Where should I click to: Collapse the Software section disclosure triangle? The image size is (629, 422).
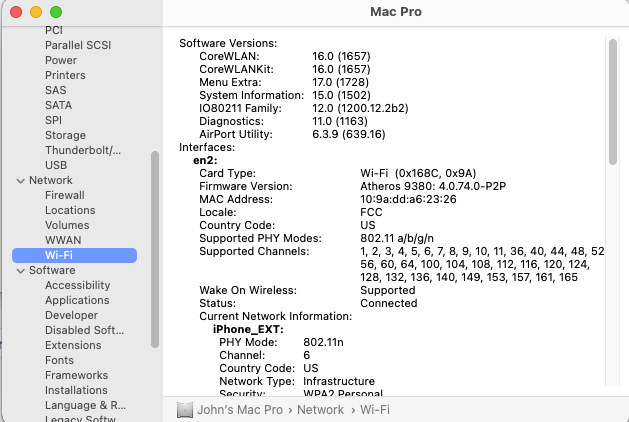click(x=18, y=270)
